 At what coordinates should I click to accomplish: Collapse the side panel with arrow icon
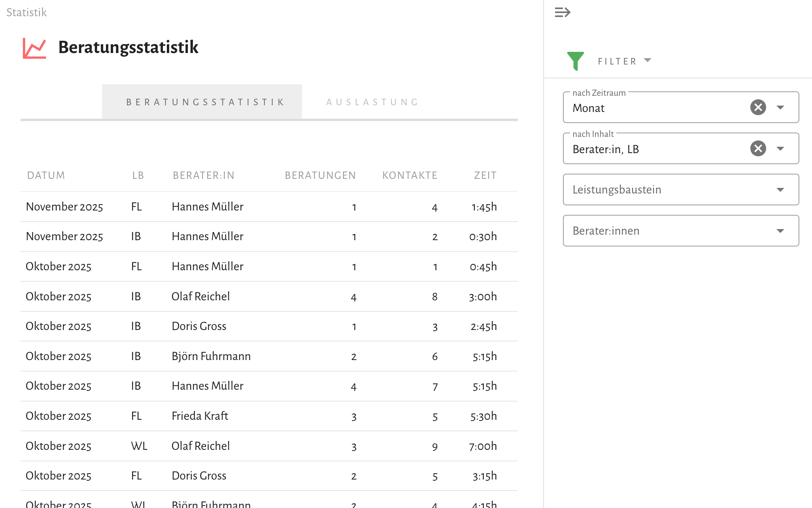[x=563, y=12]
